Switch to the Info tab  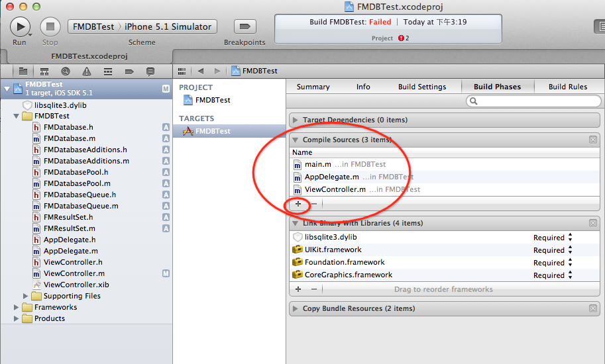363,87
